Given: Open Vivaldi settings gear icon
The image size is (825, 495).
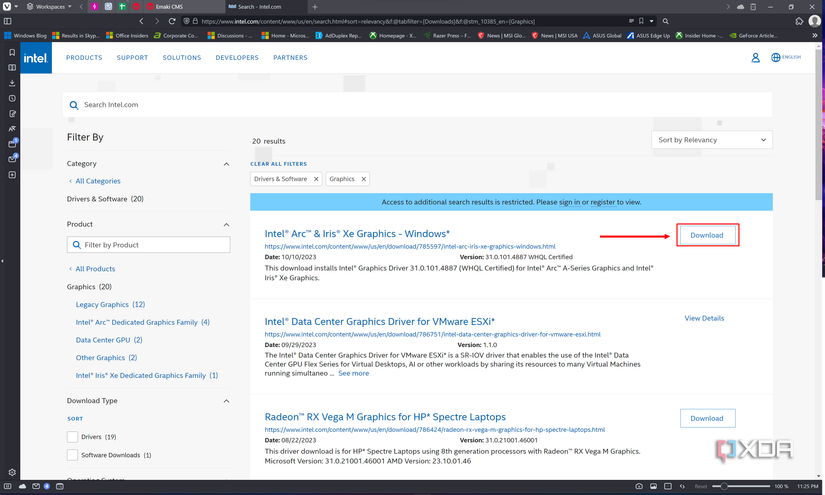Looking at the screenshot, I should pyautogui.click(x=12, y=472).
